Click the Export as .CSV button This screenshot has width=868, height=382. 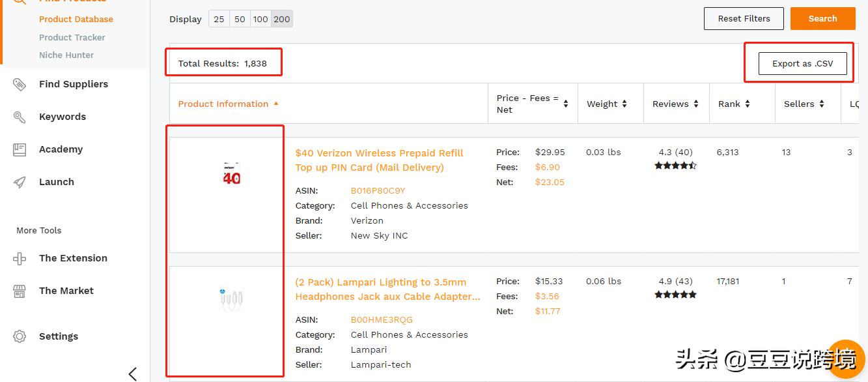pyautogui.click(x=802, y=63)
